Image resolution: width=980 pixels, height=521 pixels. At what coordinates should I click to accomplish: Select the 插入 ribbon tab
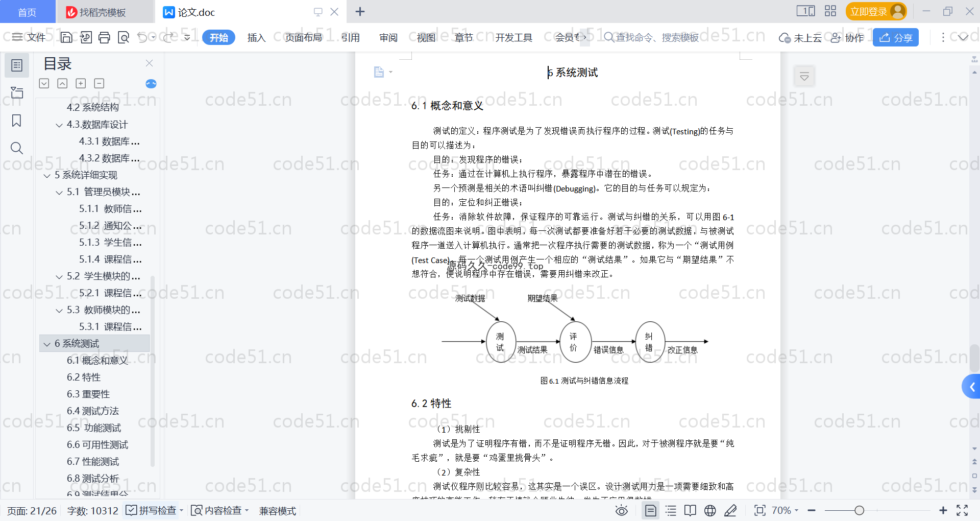(256, 37)
